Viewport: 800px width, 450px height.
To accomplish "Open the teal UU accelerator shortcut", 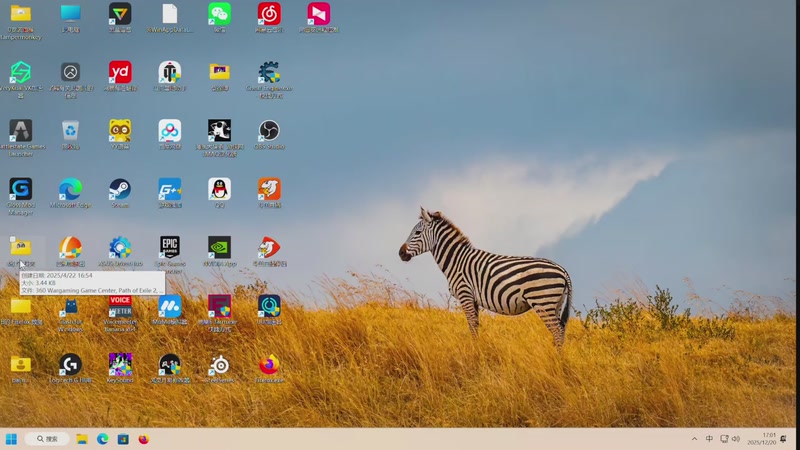I will pyautogui.click(x=269, y=306).
